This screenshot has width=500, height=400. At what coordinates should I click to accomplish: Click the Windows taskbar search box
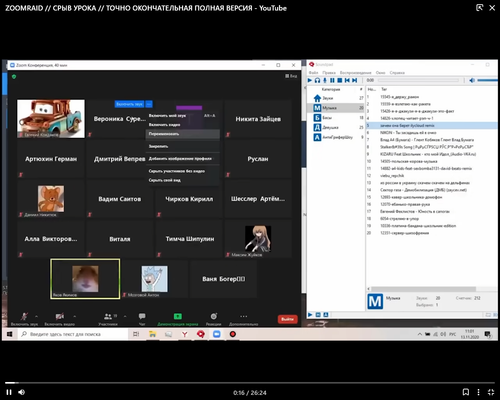(x=73, y=334)
